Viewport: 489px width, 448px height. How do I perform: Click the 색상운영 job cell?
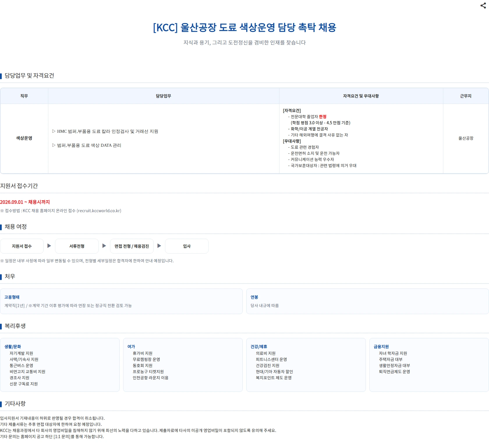point(24,138)
